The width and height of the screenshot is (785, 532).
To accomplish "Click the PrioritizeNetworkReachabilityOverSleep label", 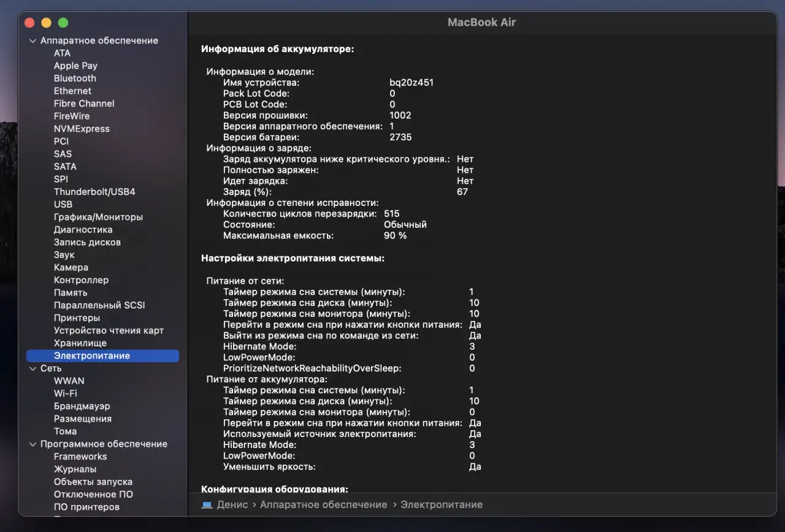I will [312, 368].
